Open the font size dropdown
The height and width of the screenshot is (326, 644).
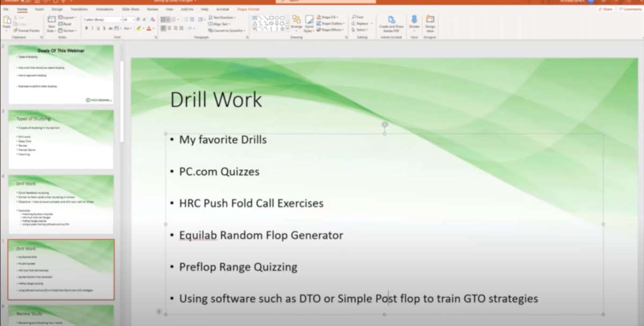click(x=128, y=19)
